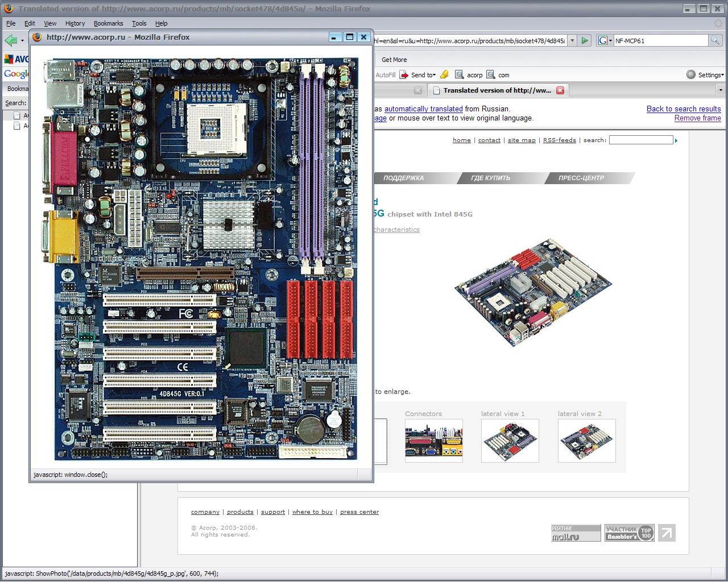Switch to the Translated version tab
This screenshot has width=728, height=582.
point(497,90)
